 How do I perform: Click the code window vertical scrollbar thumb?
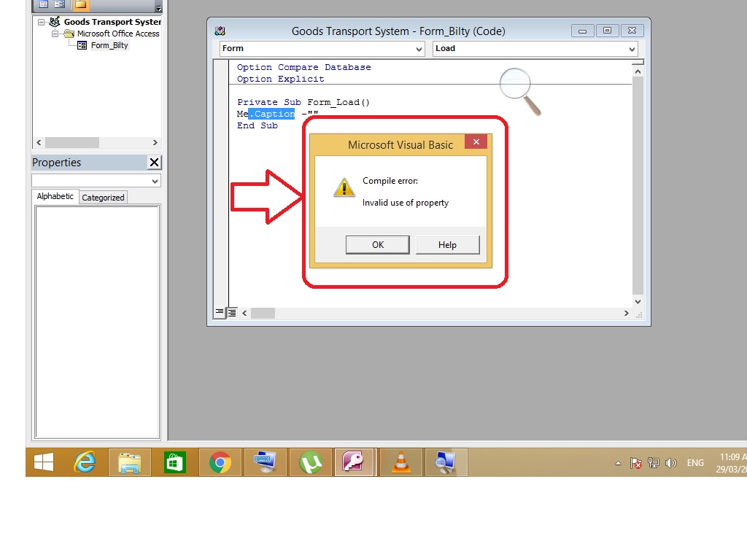pyautogui.click(x=638, y=186)
